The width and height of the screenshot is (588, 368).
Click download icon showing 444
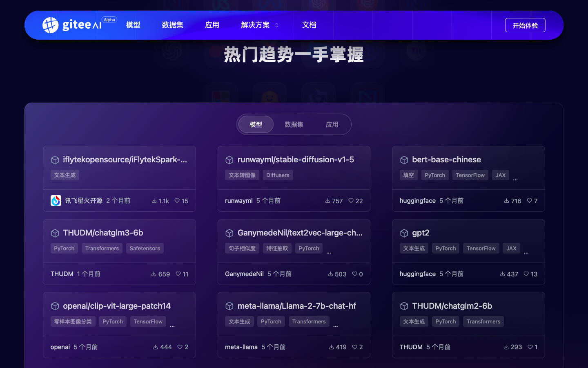156,347
